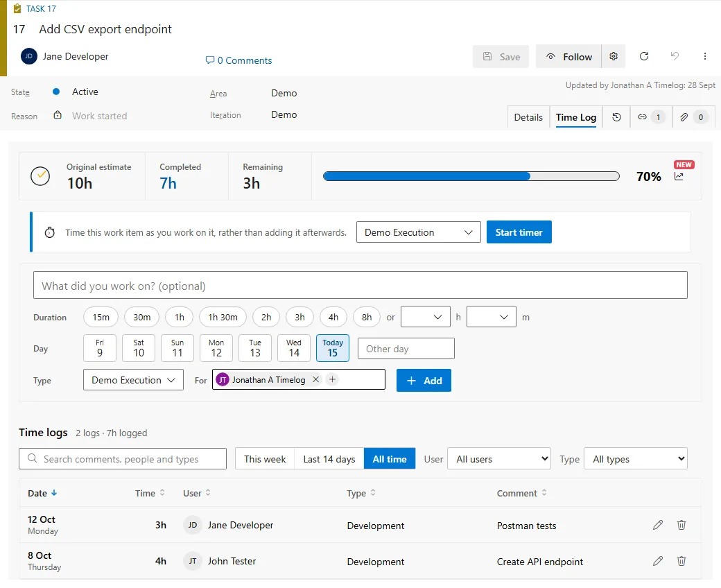Delete the Create API endpoint log
Screen dimensions: 721x588
pos(681,561)
